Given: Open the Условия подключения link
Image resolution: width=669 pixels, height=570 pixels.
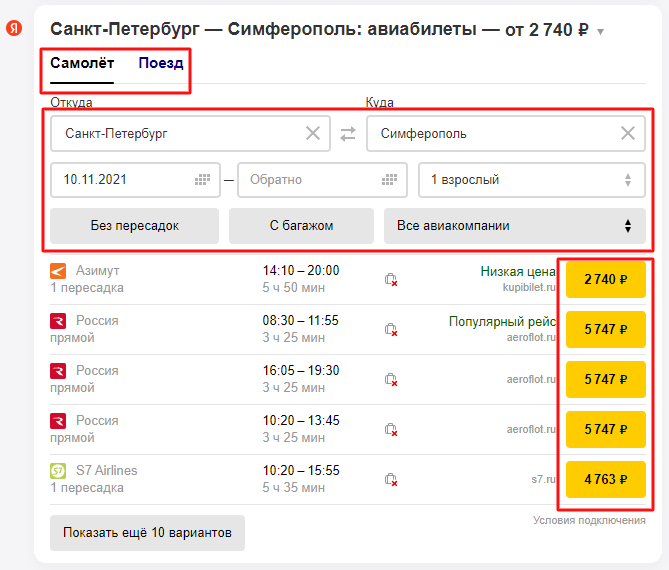Looking at the screenshot, I should click(589, 521).
